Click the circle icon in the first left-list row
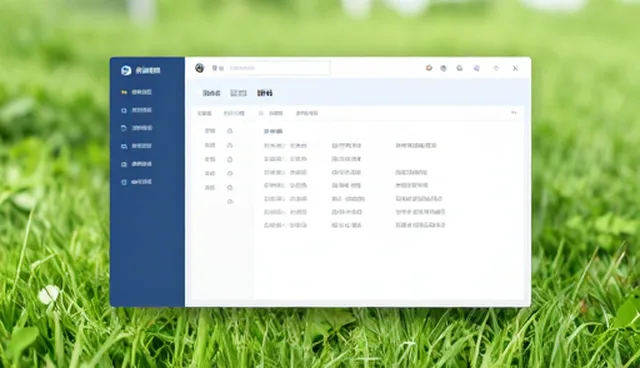Screen dimensions: 640x368 [x=230, y=131]
